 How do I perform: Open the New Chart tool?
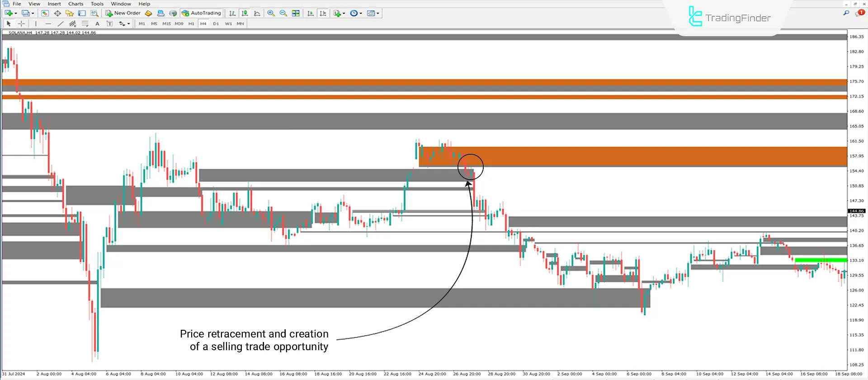click(x=9, y=13)
